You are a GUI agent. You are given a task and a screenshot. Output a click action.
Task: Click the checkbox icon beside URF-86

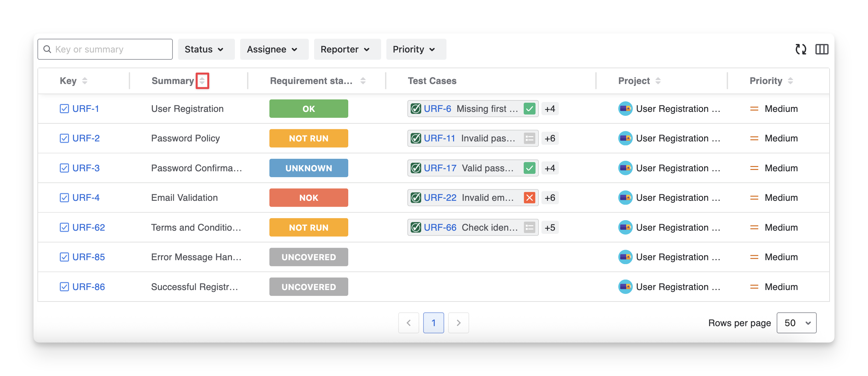pyautogui.click(x=64, y=287)
